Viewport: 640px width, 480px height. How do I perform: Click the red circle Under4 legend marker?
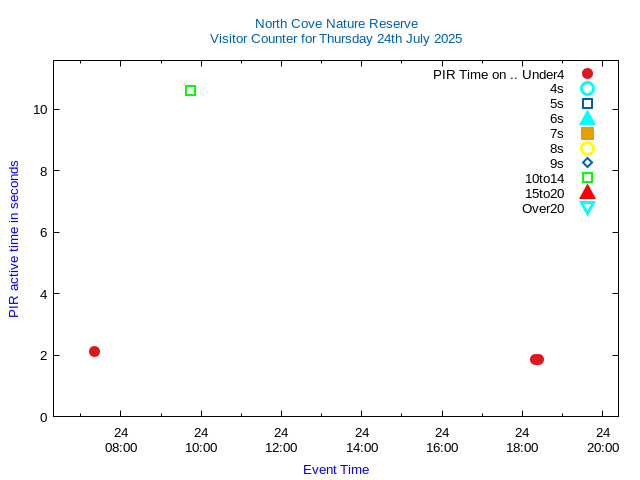pos(587,74)
